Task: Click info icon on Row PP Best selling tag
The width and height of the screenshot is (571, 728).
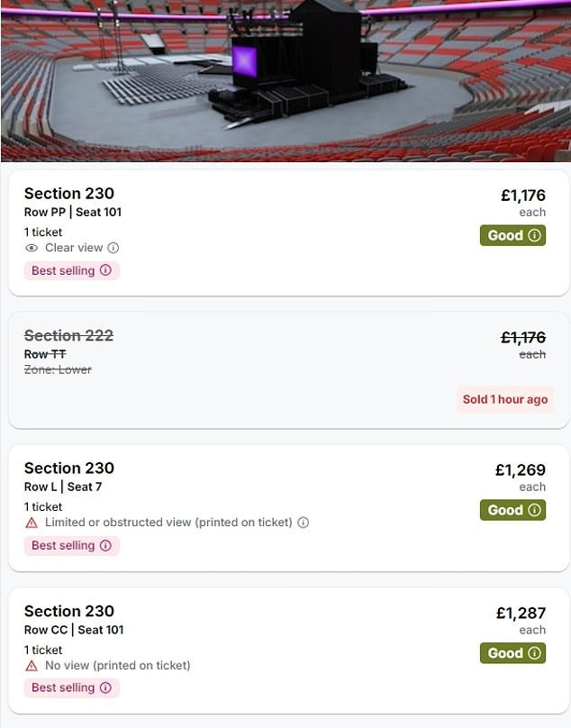Action: 105,270
